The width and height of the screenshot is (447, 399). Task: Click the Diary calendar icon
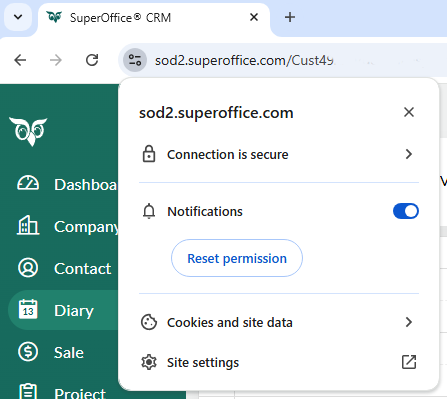(28, 309)
